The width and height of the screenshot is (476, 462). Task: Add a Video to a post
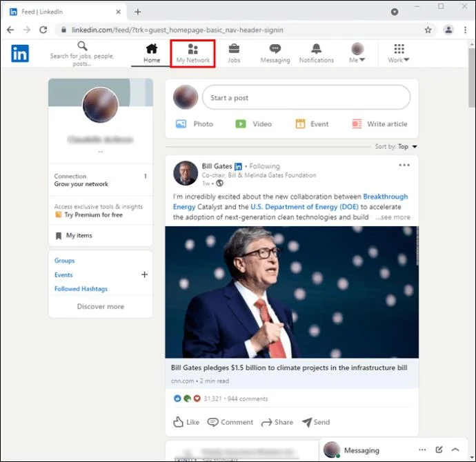[253, 123]
